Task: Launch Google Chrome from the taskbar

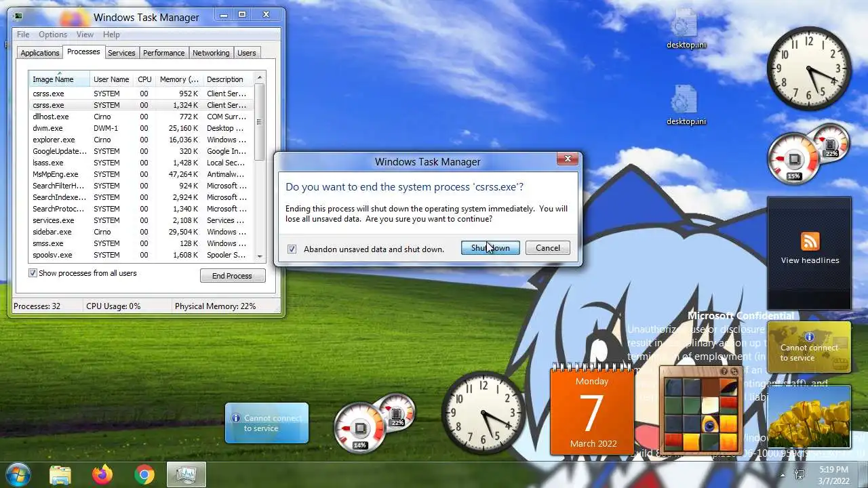Action: tap(144, 475)
